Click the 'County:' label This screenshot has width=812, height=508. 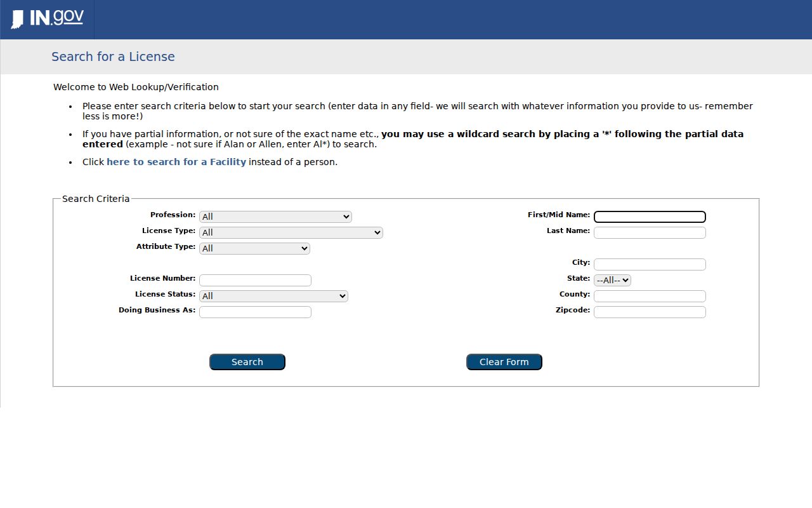(x=575, y=294)
